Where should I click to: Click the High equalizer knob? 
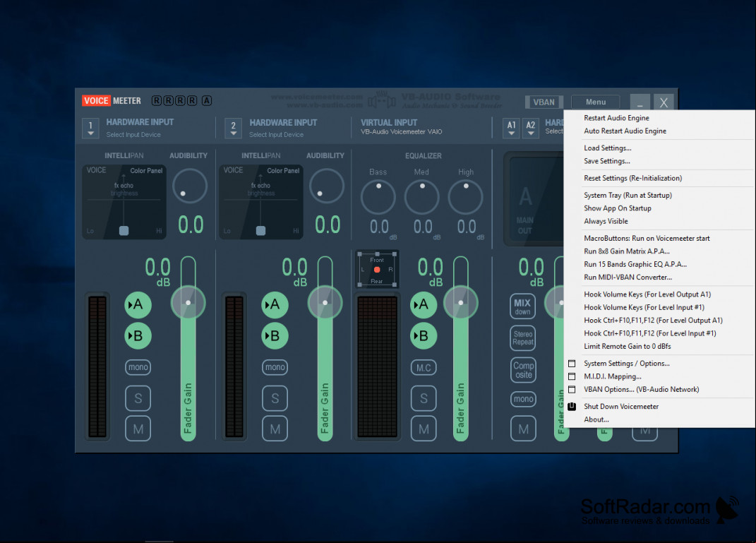465,197
